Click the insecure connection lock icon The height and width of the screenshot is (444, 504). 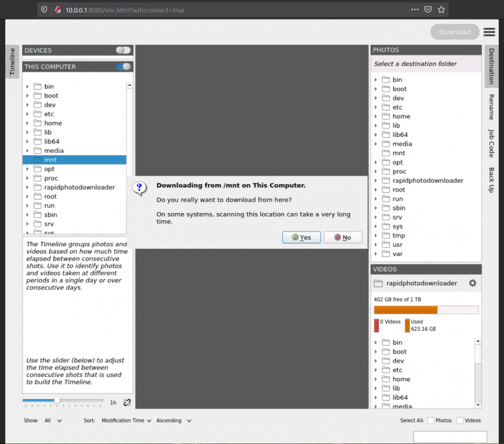tap(57, 9)
